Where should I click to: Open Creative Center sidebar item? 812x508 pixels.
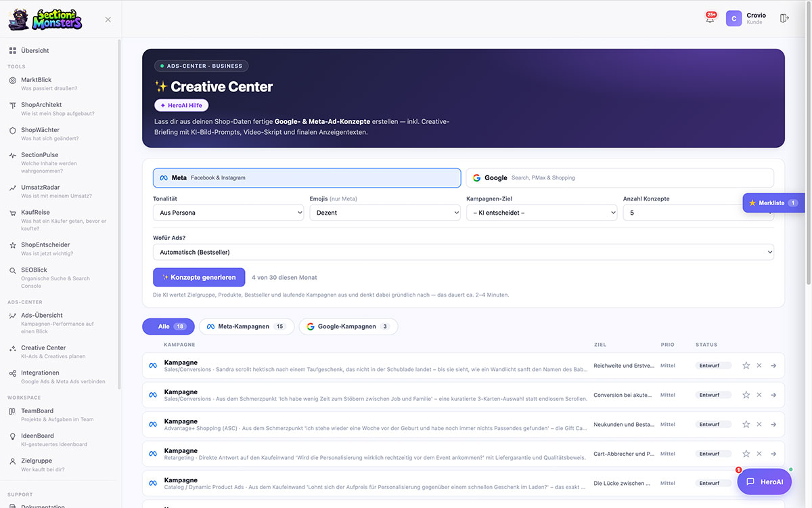point(59,352)
